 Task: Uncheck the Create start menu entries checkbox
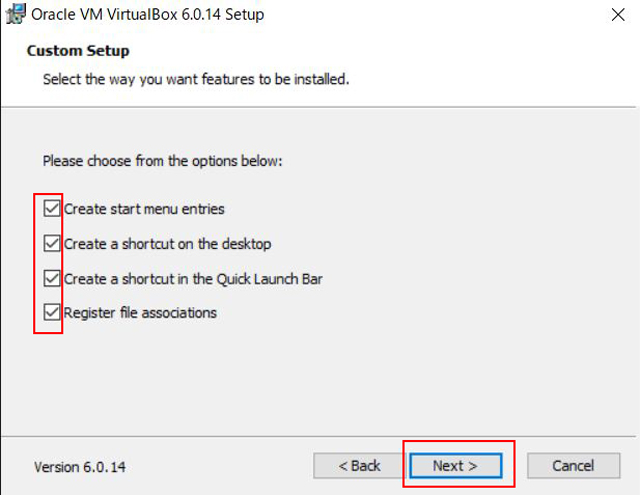[x=52, y=208]
